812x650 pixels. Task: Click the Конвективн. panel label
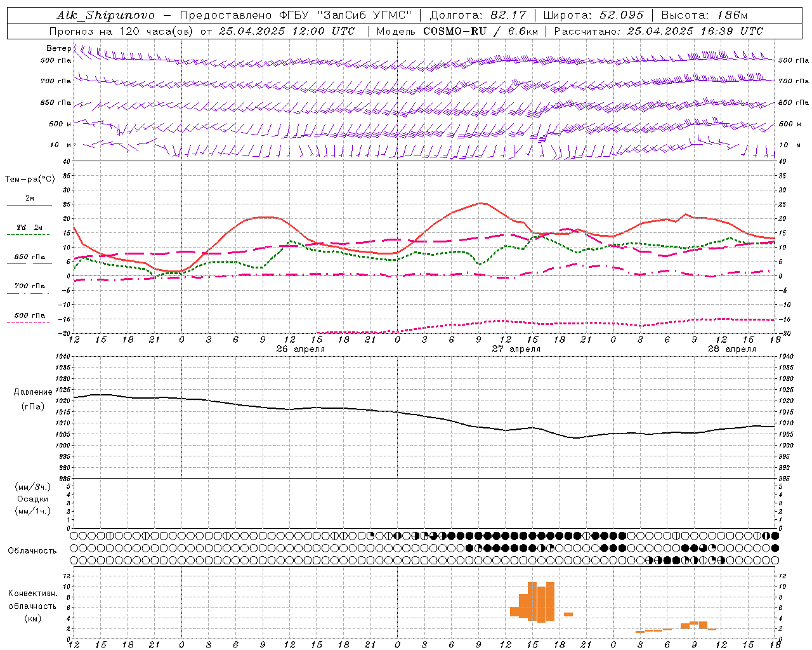33,594
